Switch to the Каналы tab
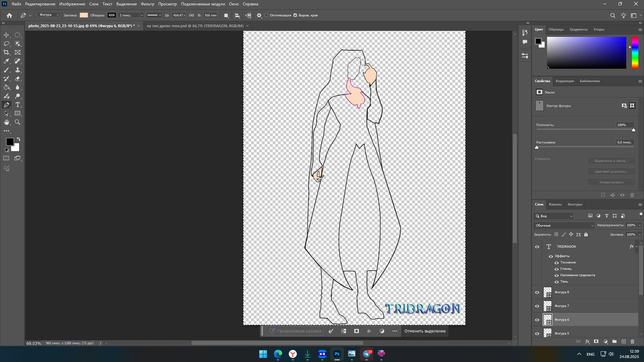Image resolution: width=644 pixels, height=362 pixels. (x=555, y=204)
